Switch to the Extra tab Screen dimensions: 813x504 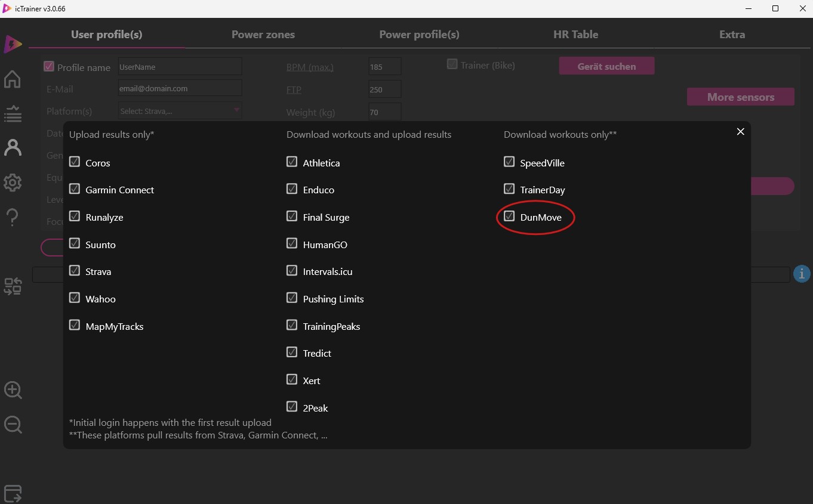[x=732, y=35]
